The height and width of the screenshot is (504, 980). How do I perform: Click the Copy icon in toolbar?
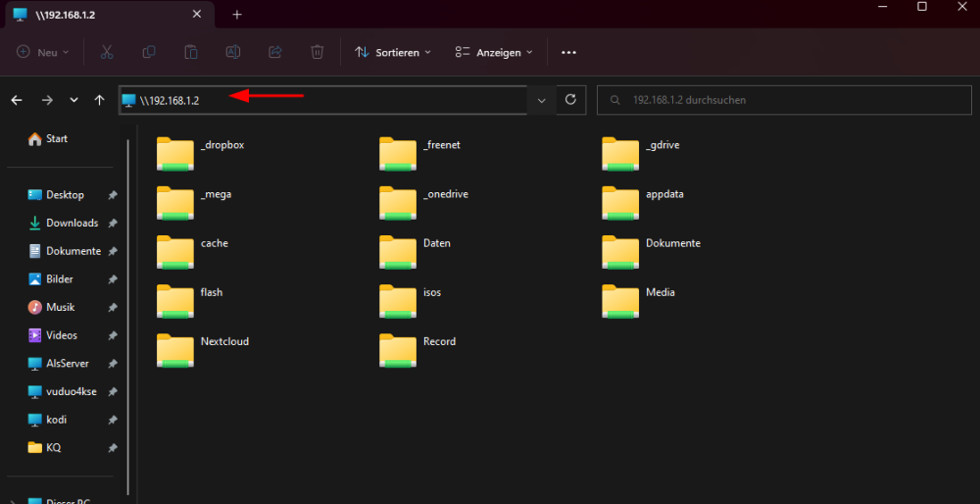[149, 53]
